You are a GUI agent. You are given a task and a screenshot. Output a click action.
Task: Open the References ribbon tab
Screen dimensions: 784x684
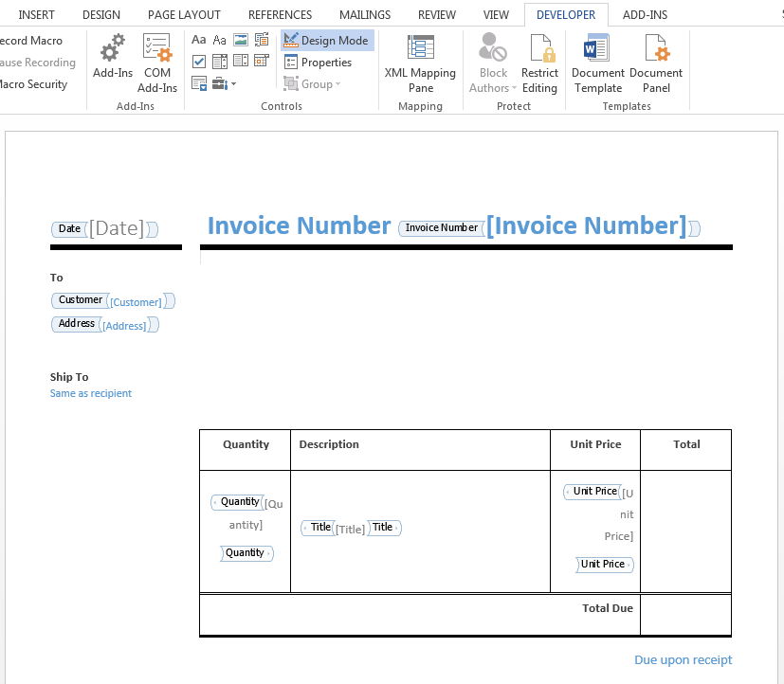tap(280, 14)
